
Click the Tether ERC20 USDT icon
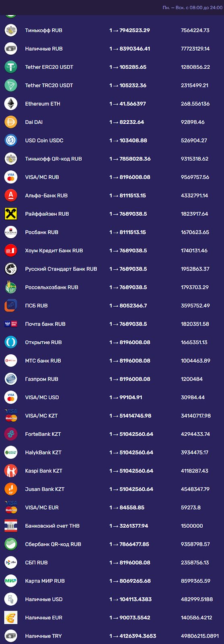tap(11, 67)
